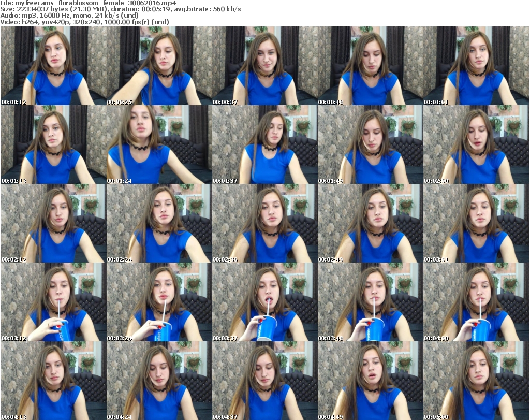Open the frame timestamped 00:01:37
The image size is (530, 420).
[x=264, y=144]
